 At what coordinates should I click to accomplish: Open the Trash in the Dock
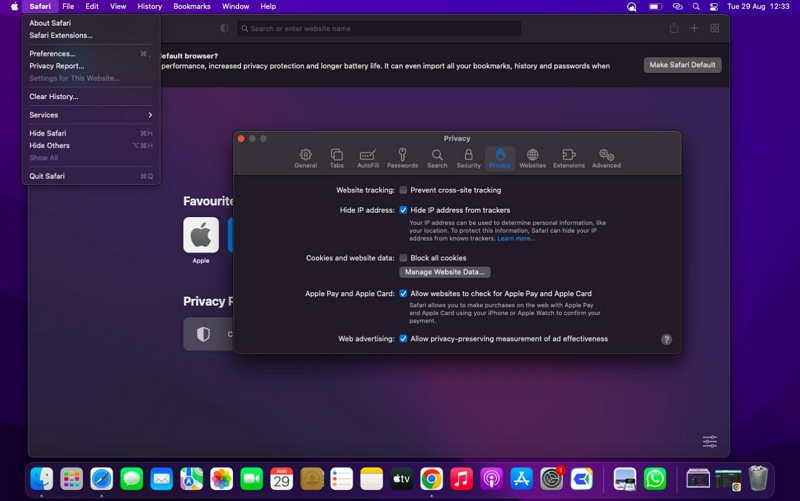tap(758, 479)
